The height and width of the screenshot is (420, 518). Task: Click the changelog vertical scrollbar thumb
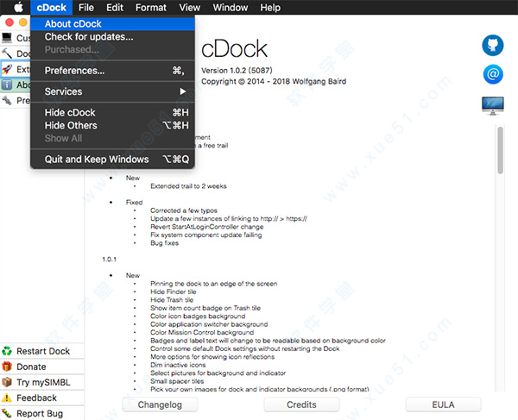click(x=501, y=150)
